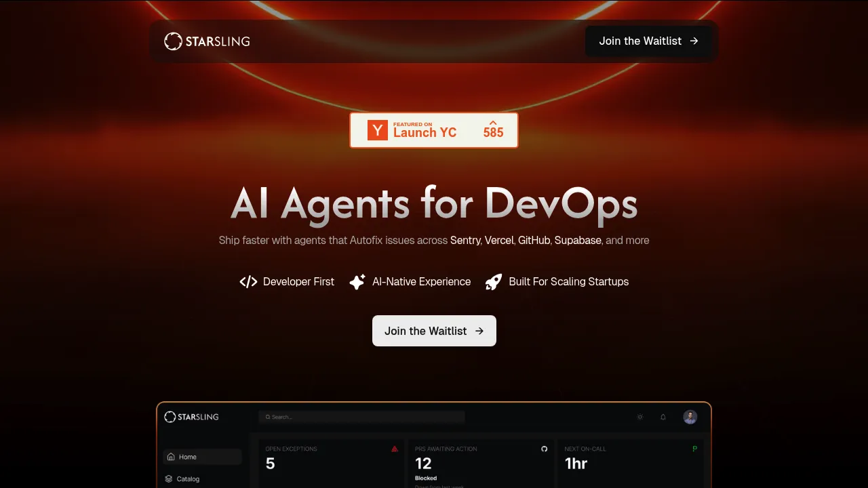Click the AI-Native Experience sparkle icon
This screenshot has height=488, width=868.
point(357,282)
